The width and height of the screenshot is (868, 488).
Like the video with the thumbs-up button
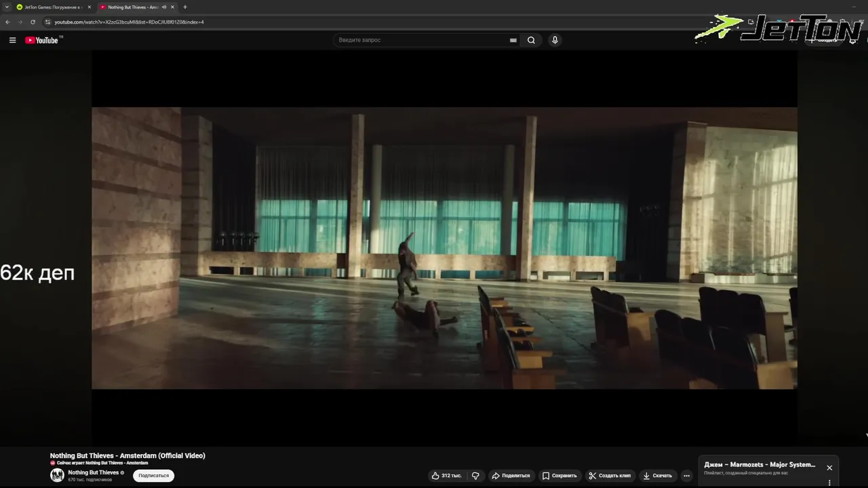[x=446, y=476]
